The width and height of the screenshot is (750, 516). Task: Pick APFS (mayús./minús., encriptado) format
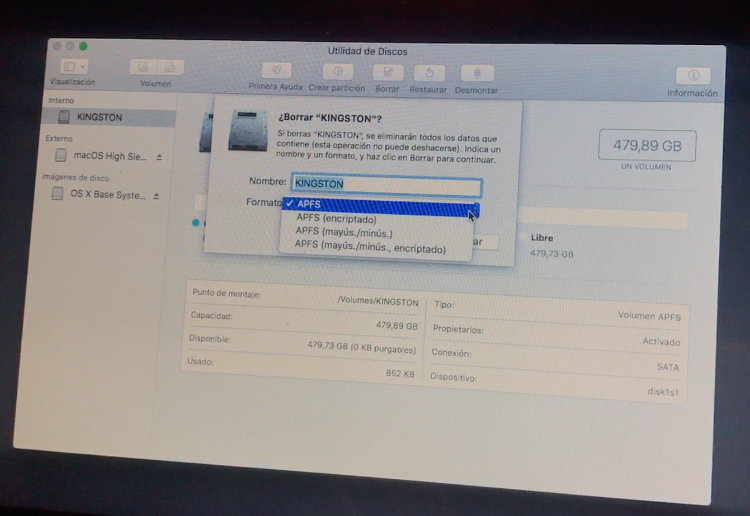(369, 245)
